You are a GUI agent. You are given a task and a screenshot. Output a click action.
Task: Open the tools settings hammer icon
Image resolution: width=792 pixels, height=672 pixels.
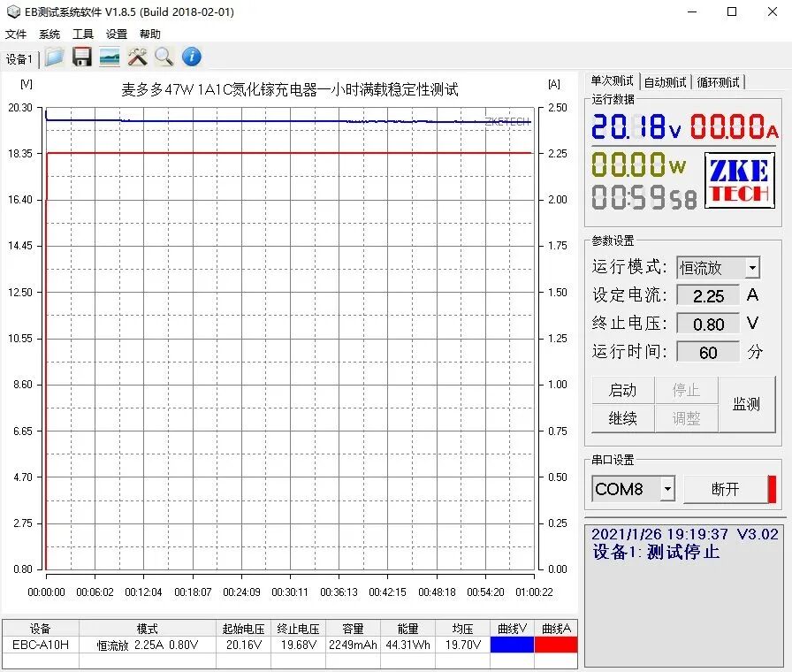click(x=137, y=57)
